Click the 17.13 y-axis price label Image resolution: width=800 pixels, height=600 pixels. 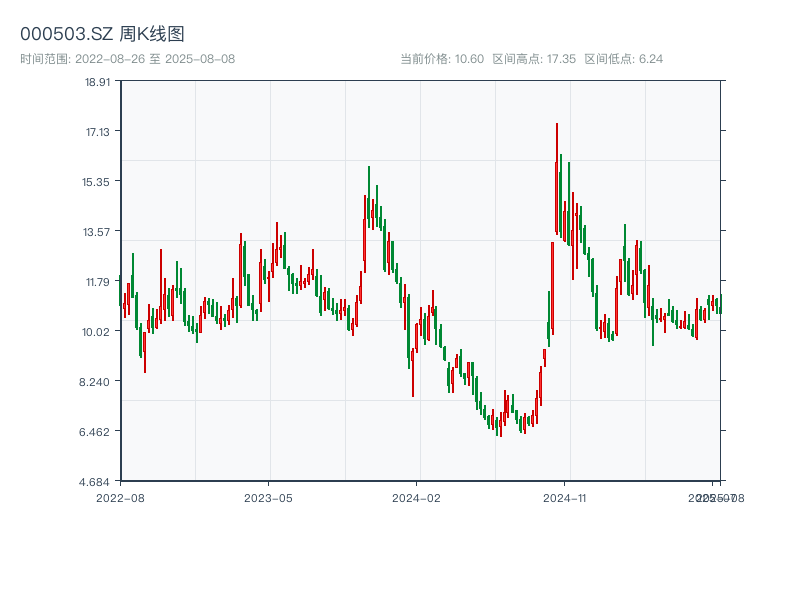pyautogui.click(x=98, y=132)
